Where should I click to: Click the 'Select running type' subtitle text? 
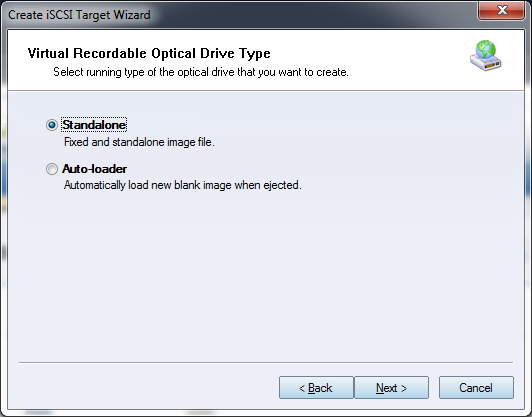coord(201,72)
